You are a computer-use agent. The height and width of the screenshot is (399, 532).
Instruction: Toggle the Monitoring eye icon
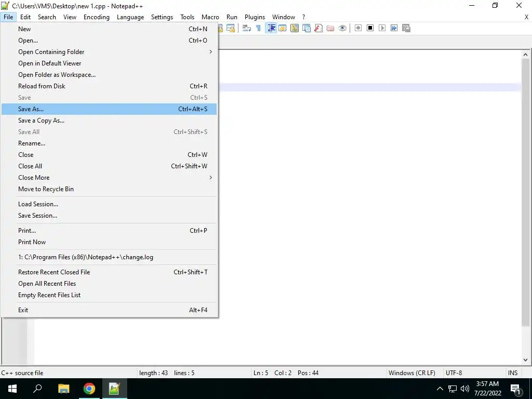click(342, 28)
